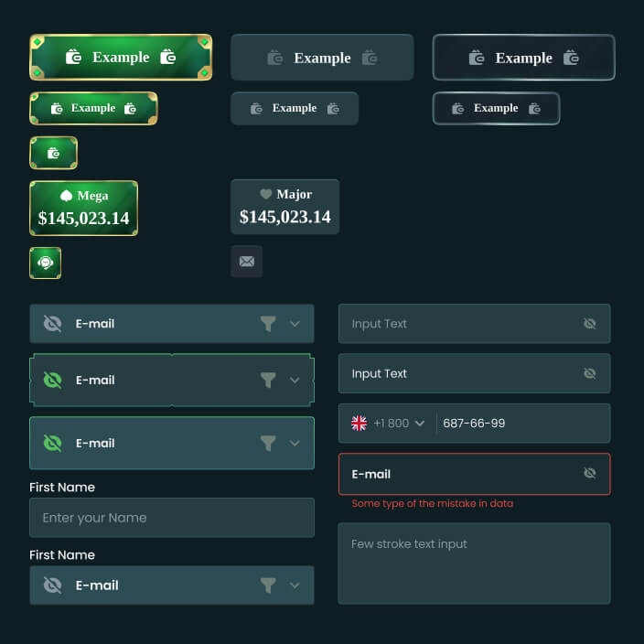The height and width of the screenshot is (644, 644).
Task: Expand chevron of notched-frame E-mail dropdown
Action: [295, 380]
